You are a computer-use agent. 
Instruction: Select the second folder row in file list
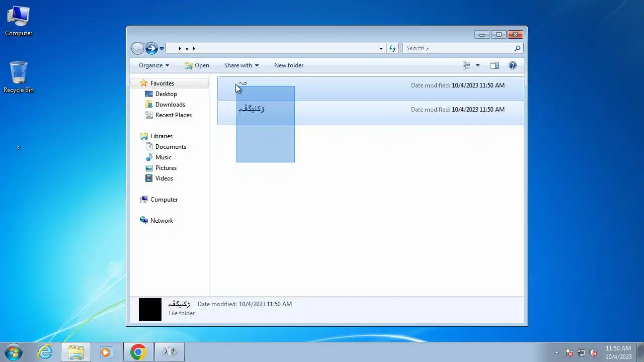pos(370,113)
